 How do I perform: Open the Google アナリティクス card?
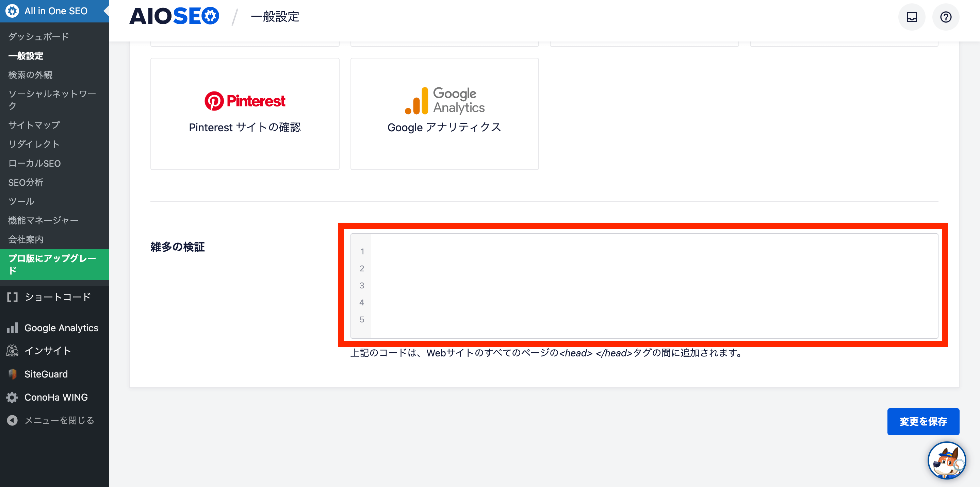(x=444, y=114)
